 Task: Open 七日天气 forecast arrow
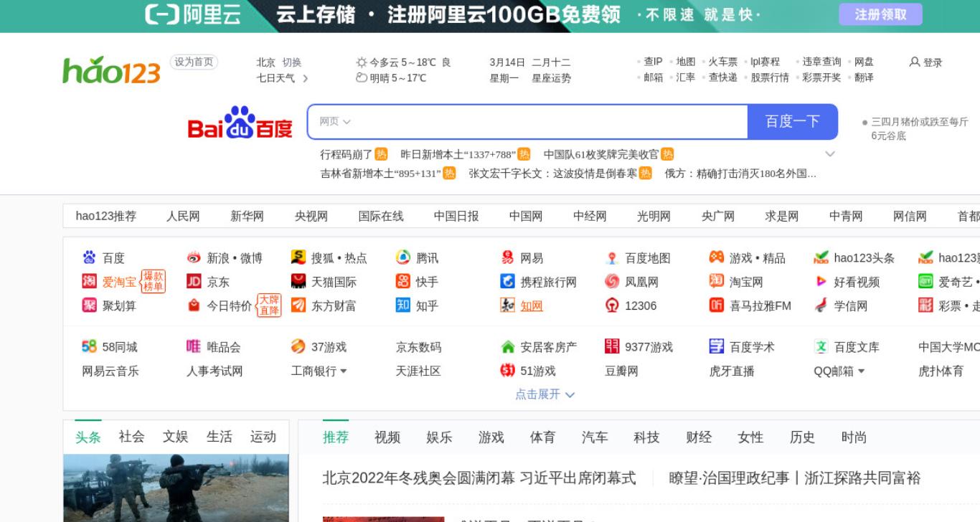click(x=306, y=78)
